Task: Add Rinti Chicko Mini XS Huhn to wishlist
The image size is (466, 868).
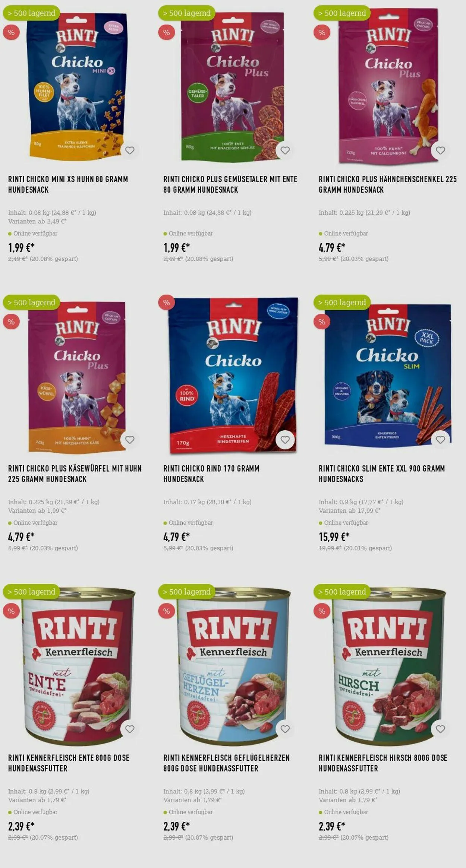Action: click(130, 151)
